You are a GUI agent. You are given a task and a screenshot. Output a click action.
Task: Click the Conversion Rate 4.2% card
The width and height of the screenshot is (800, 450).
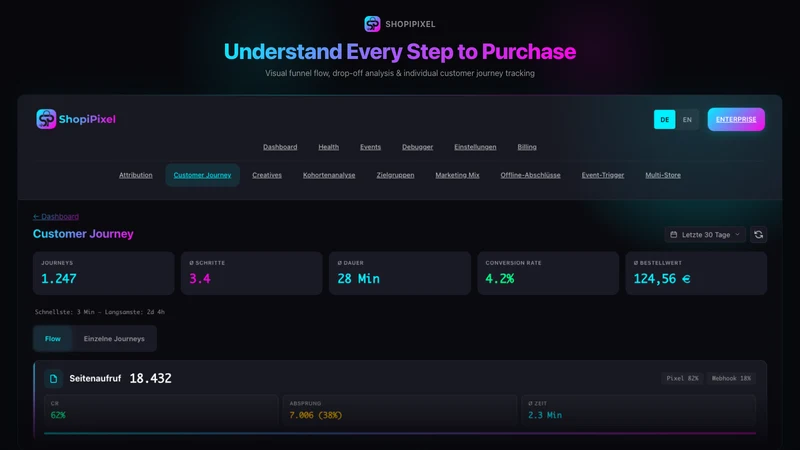click(x=548, y=273)
